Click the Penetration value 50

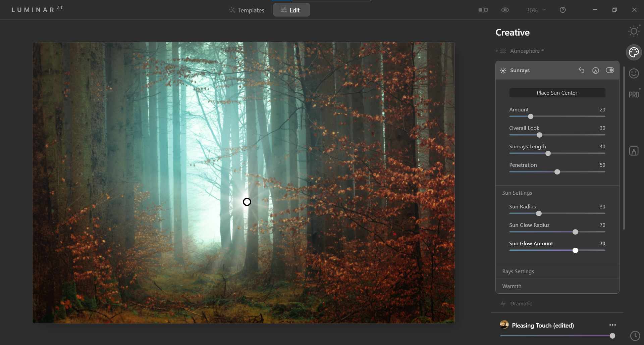[602, 165]
